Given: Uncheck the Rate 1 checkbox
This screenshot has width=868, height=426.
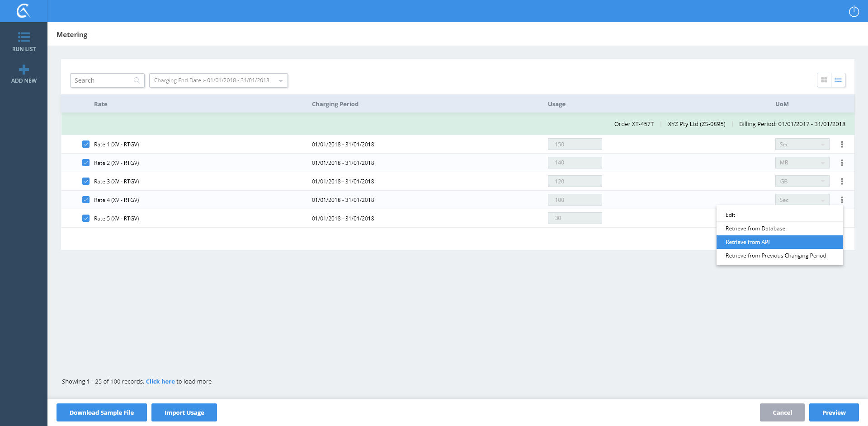Looking at the screenshot, I should [86, 144].
